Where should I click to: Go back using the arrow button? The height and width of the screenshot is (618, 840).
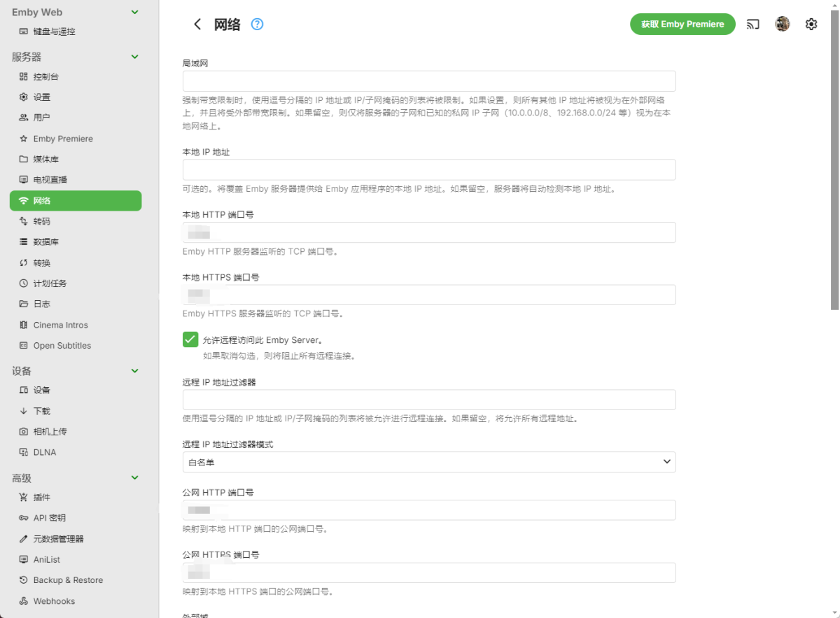point(197,24)
